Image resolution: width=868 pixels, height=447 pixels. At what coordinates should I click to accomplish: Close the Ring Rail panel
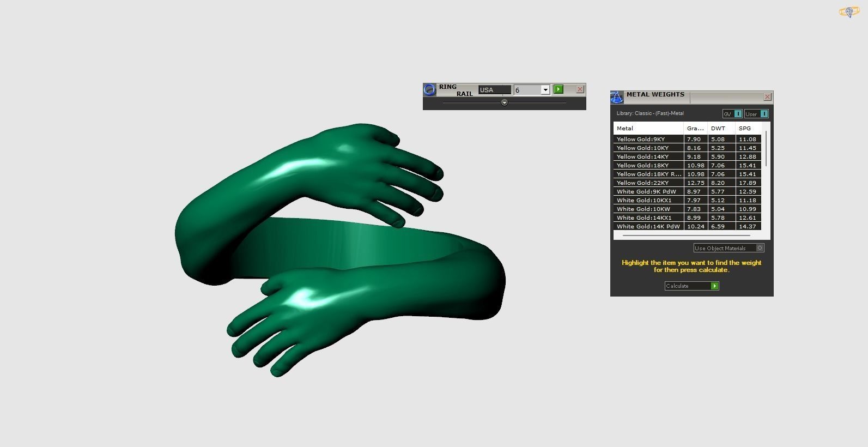pos(580,89)
